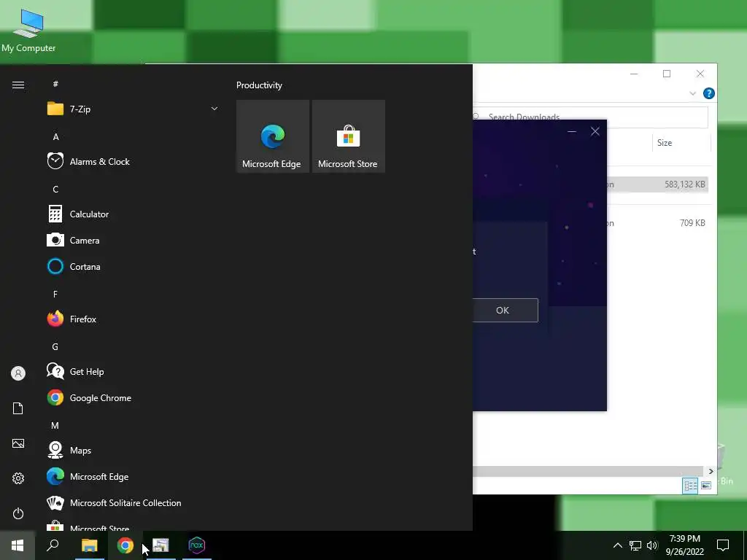Image resolution: width=747 pixels, height=560 pixels.
Task: Select the 709 KB file row
Action: coord(657,223)
